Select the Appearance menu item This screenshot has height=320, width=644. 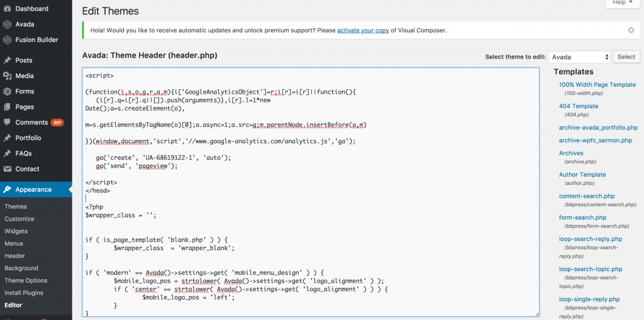36,189
